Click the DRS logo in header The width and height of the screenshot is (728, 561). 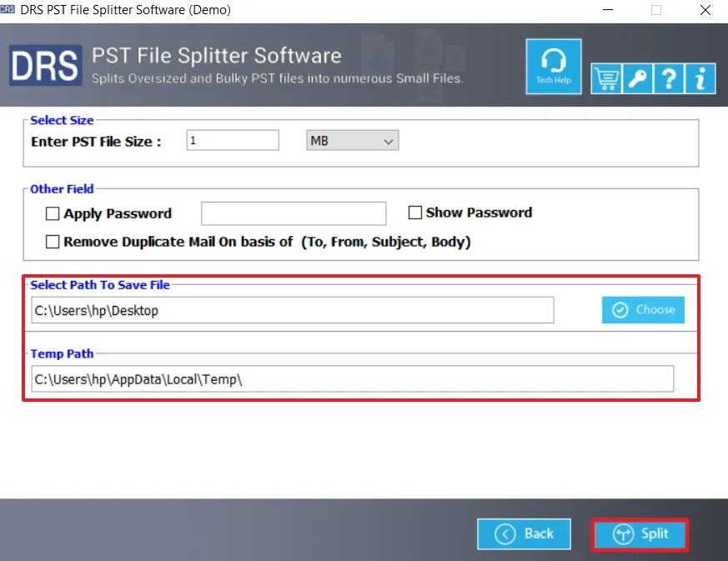pyautogui.click(x=45, y=66)
